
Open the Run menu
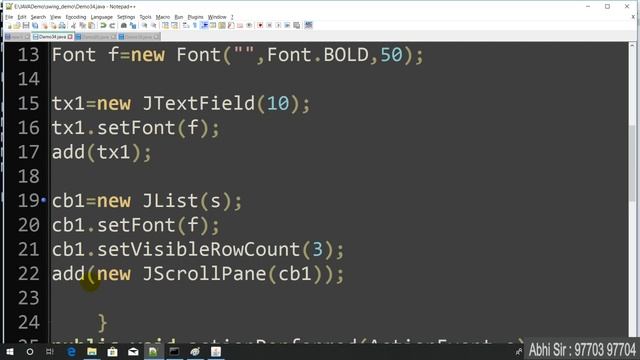(179, 17)
